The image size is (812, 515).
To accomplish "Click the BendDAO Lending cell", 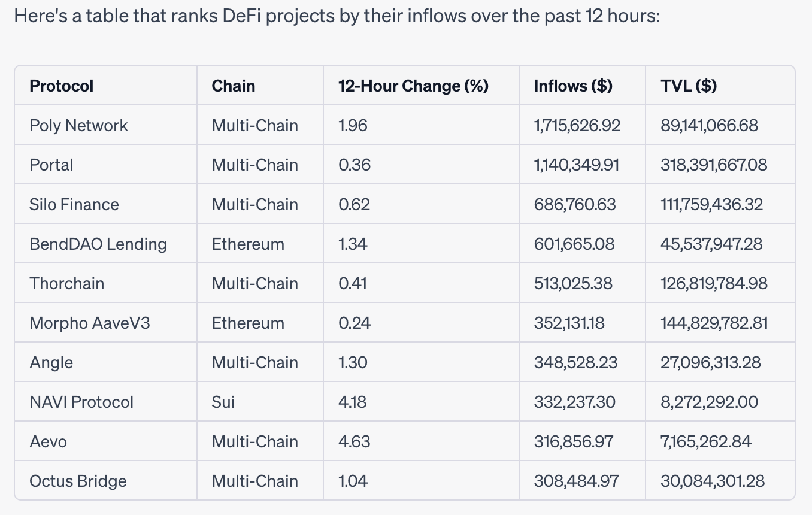I will 98,244.
